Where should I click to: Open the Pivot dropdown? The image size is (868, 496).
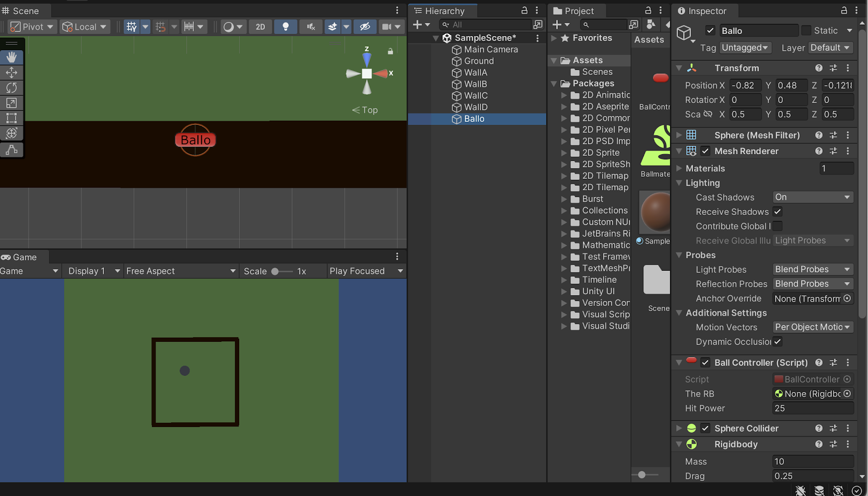click(x=32, y=27)
